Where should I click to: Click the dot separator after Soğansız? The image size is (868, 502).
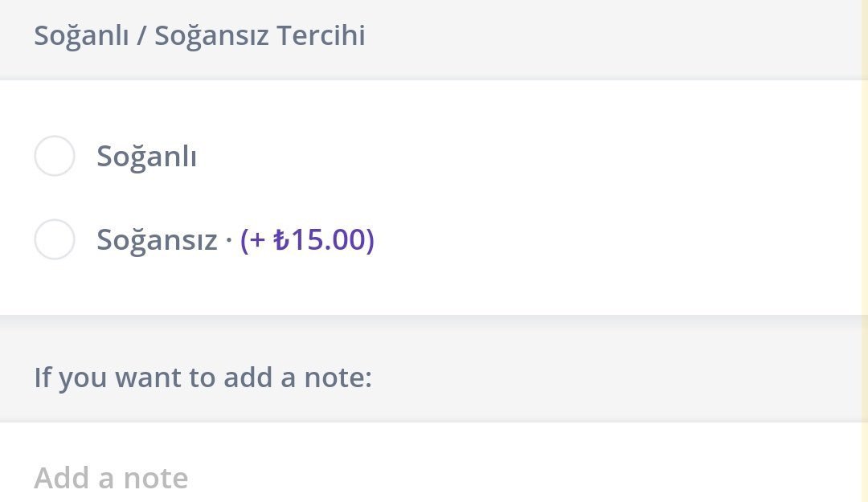229,241
